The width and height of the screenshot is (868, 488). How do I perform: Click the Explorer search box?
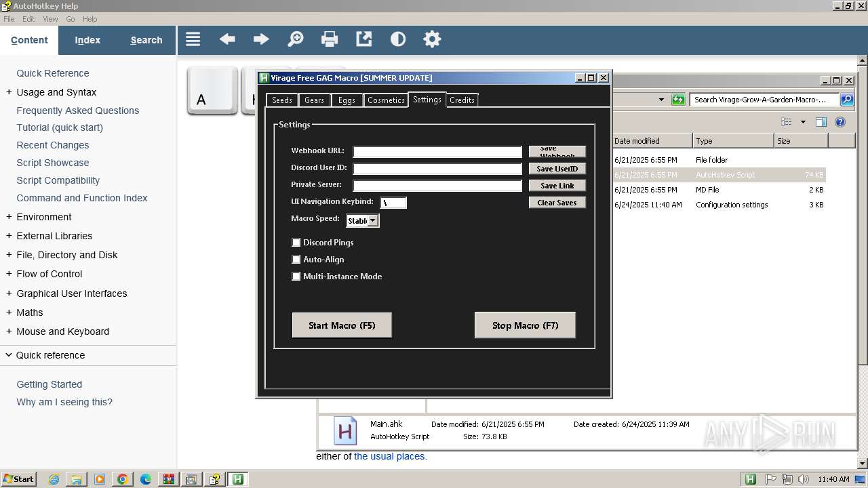click(765, 100)
